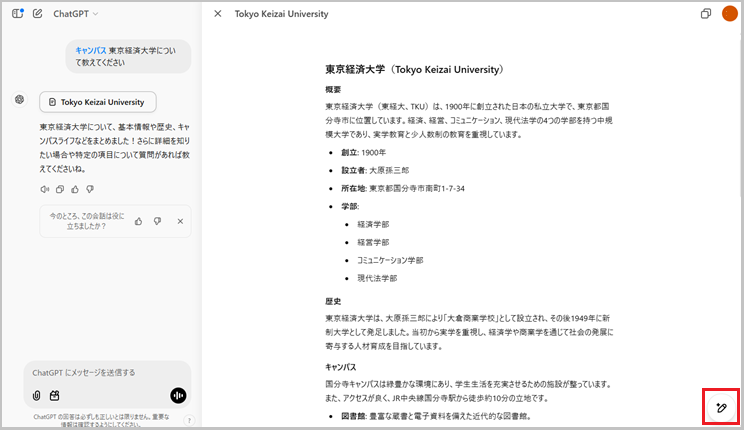Dismiss the conversation feedback box
744x430 pixels.
tap(180, 221)
